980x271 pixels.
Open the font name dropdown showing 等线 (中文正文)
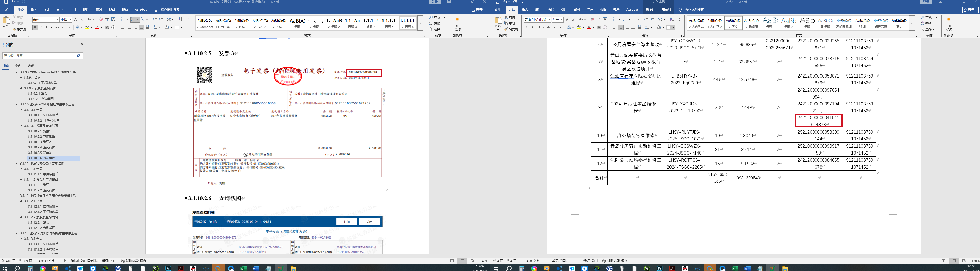click(549, 19)
